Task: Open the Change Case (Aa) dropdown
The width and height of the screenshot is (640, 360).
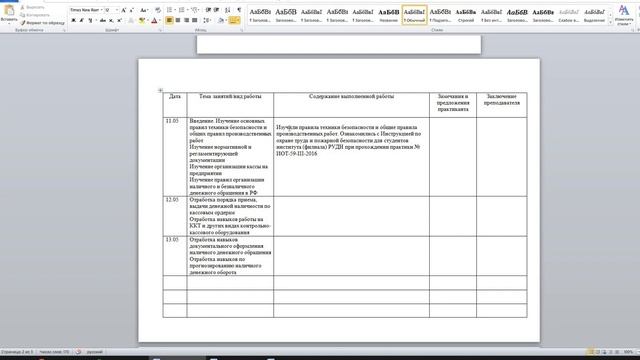Action: tap(144, 10)
